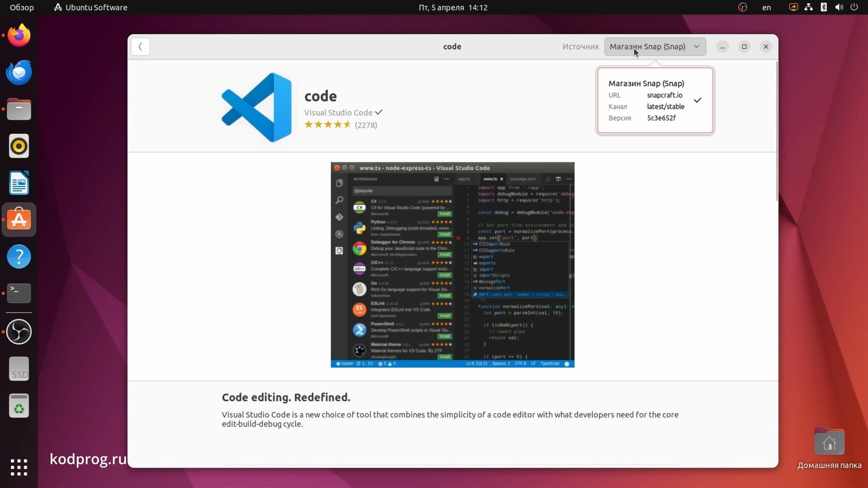Click the Источник label
Image resolution: width=868 pixels, height=488 pixels.
580,47
